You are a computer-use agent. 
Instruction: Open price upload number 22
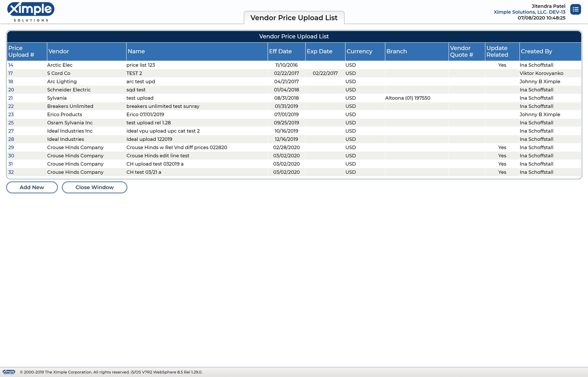pyautogui.click(x=11, y=106)
